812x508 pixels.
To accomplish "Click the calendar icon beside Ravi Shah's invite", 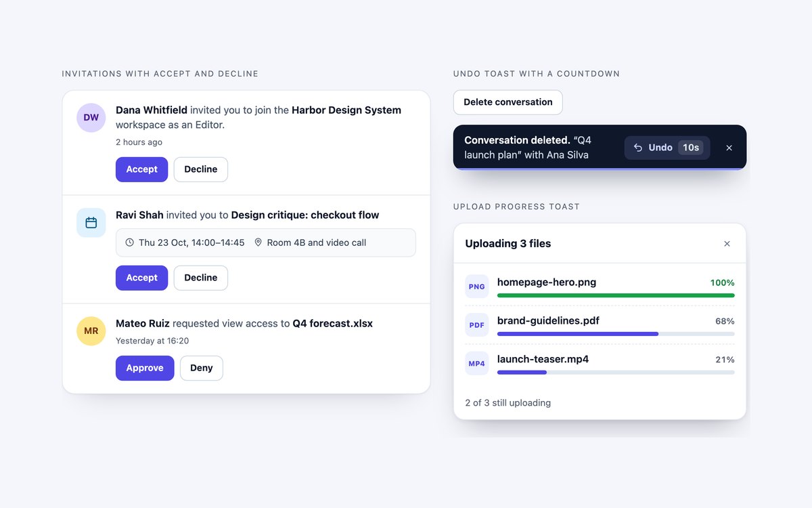I will point(91,223).
